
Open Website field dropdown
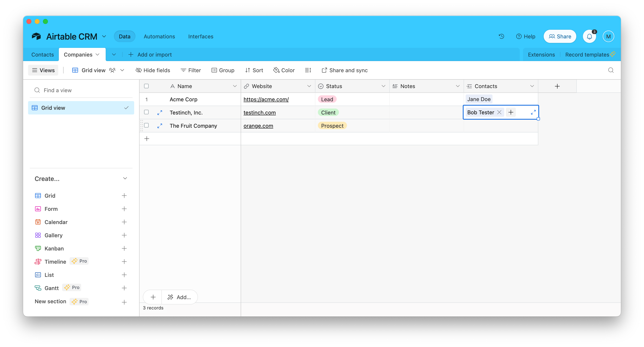click(x=309, y=86)
